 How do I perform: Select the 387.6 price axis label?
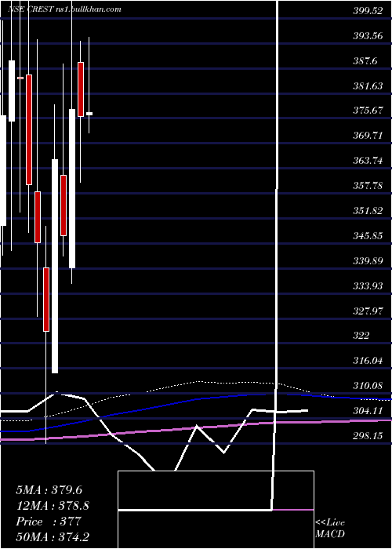tap(365, 61)
